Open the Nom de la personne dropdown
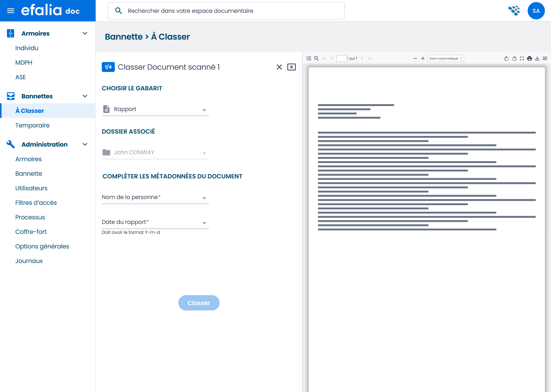 pyautogui.click(x=155, y=198)
